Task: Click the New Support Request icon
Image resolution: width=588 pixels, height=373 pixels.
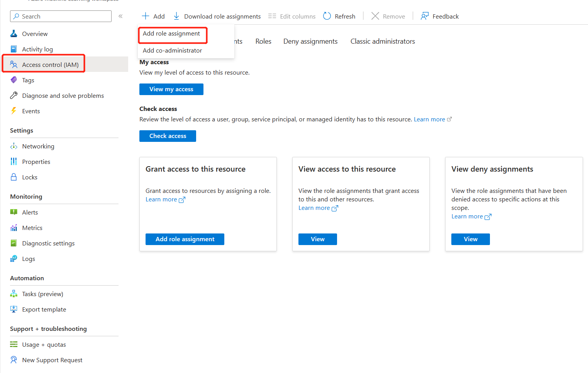Action: pyautogui.click(x=14, y=360)
